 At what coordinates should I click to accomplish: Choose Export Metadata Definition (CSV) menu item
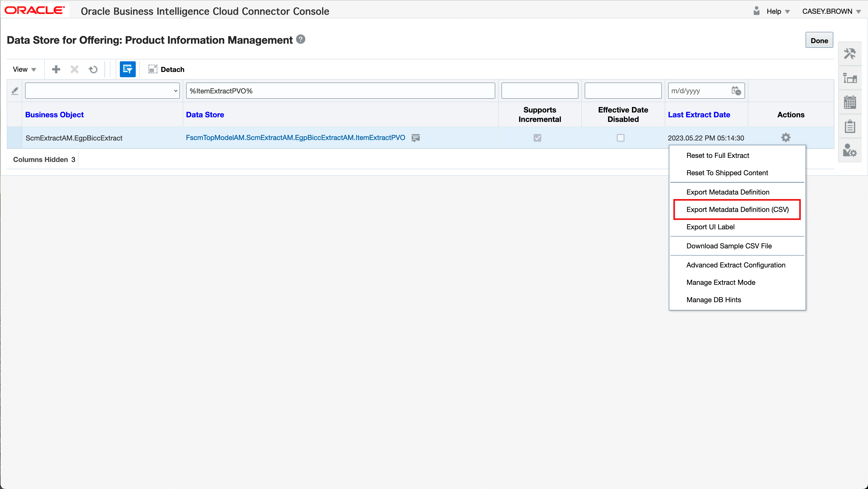pos(737,210)
